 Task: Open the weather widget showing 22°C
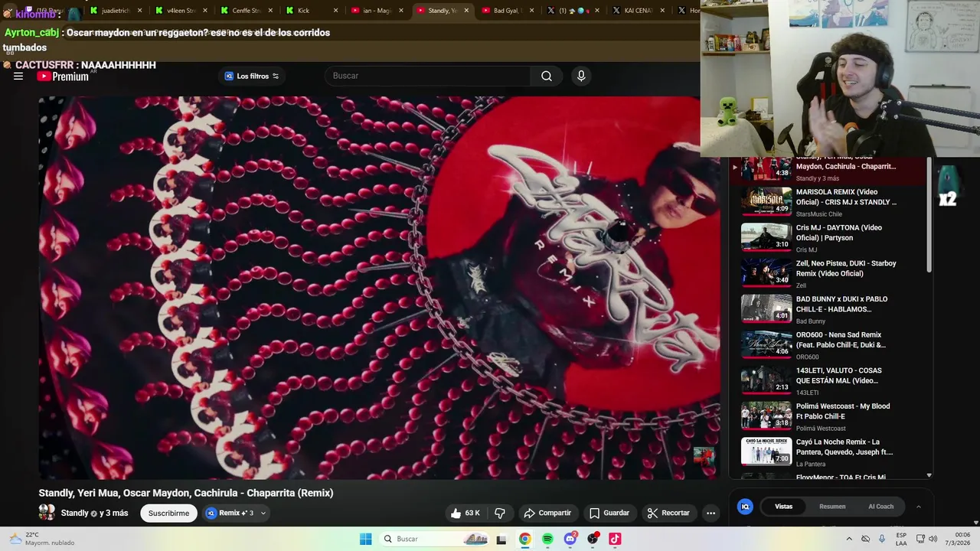[x=42, y=539]
